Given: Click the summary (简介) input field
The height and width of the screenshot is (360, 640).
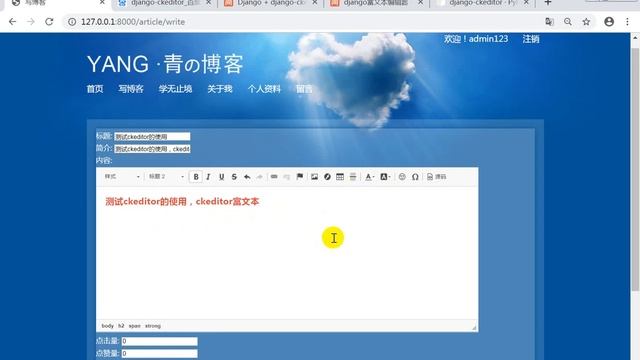Looking at the screenshot, I should point(152,149).
